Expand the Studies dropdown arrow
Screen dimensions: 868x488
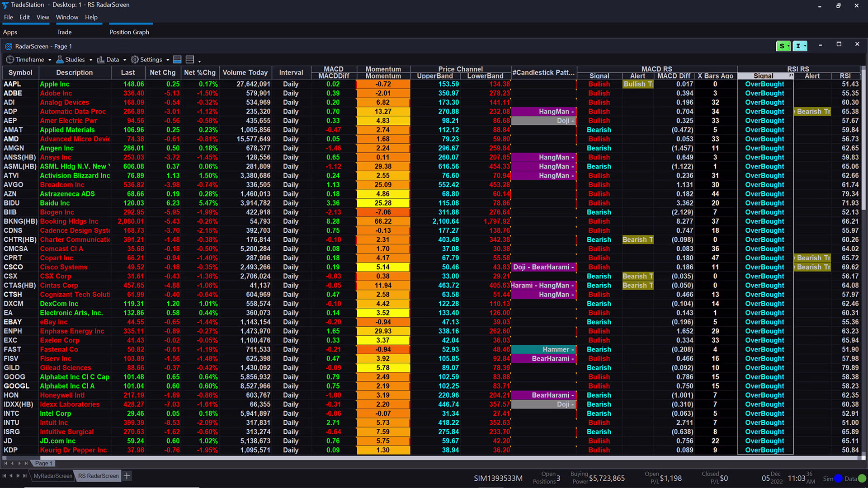(91, 60)
